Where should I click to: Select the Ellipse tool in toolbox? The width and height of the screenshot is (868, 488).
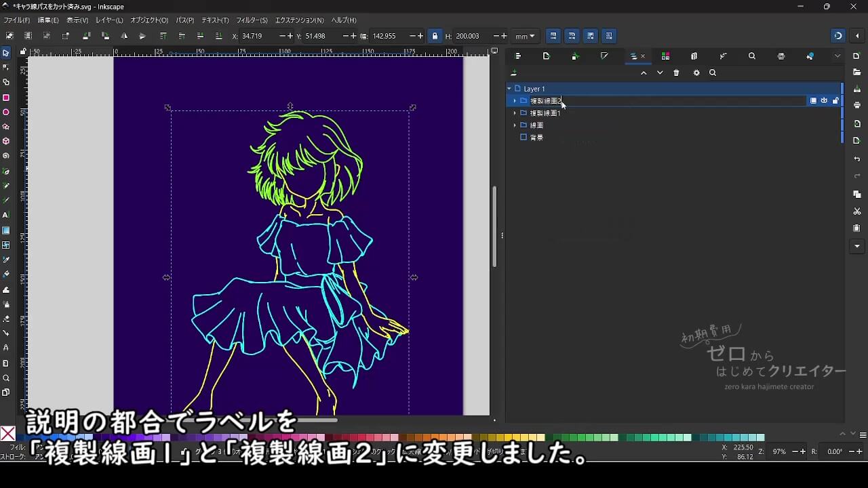(x=6, y=112)
